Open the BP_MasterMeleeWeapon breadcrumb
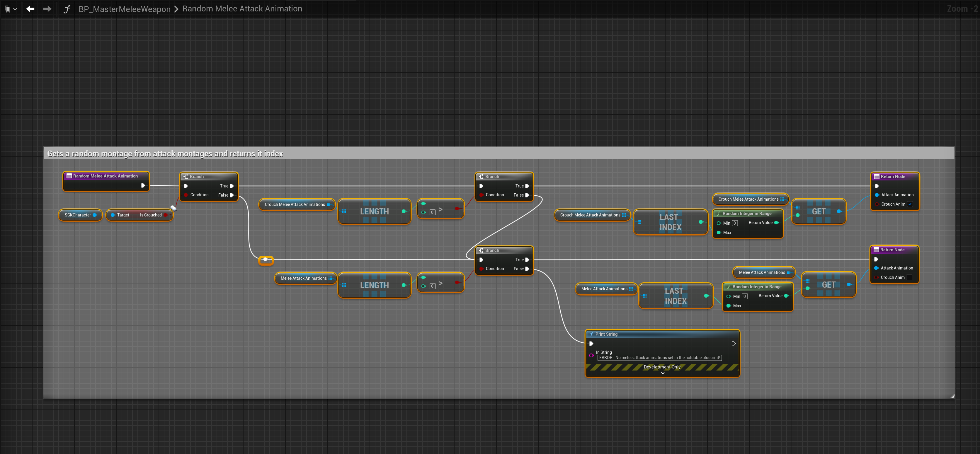Viewport: 980px width, 454px height. pos(124,9)
